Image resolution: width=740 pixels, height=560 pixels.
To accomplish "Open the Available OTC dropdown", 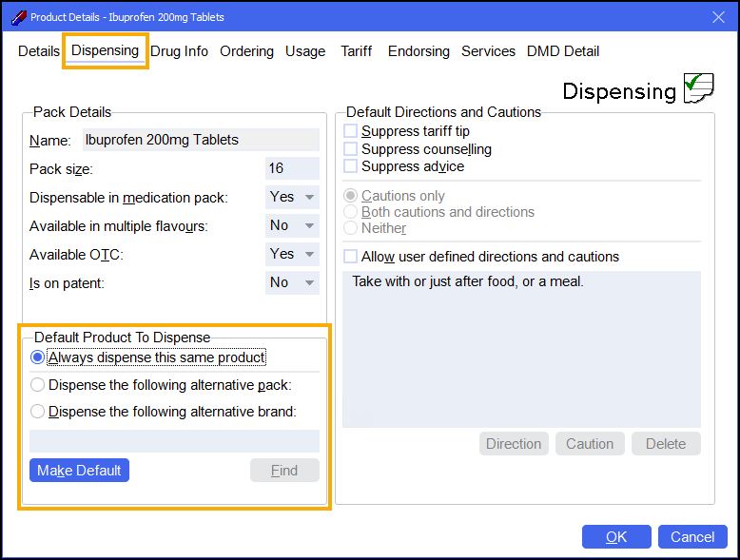I will [x=292, y=254].
